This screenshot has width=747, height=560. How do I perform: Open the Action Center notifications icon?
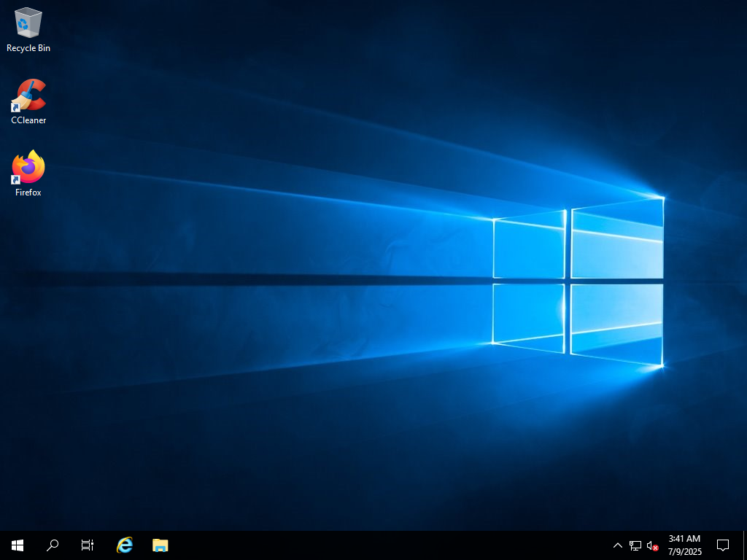pos(723,545)
